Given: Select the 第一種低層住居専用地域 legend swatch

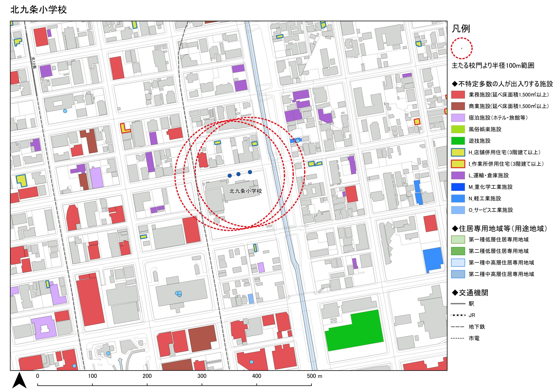Looking at the screenshot, I should point(458,240).
